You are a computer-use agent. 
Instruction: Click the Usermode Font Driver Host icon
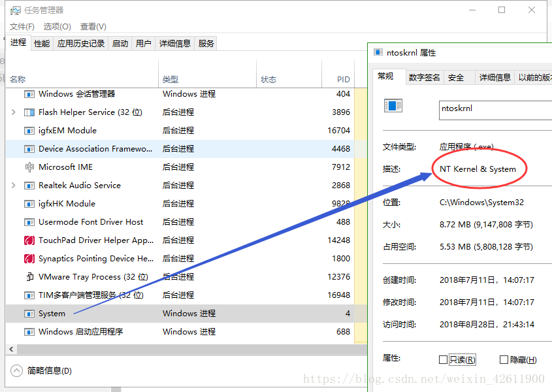29,222
